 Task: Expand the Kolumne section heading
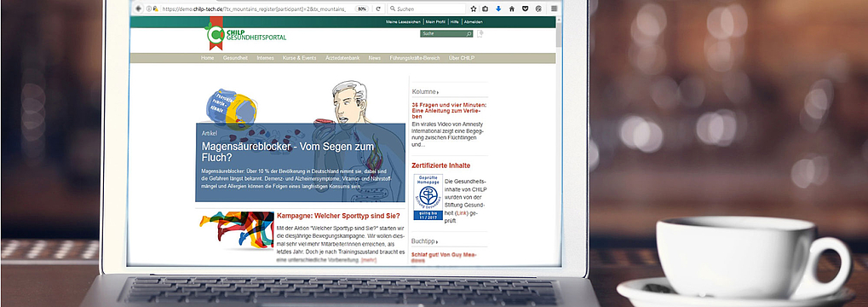pos(425,91)
